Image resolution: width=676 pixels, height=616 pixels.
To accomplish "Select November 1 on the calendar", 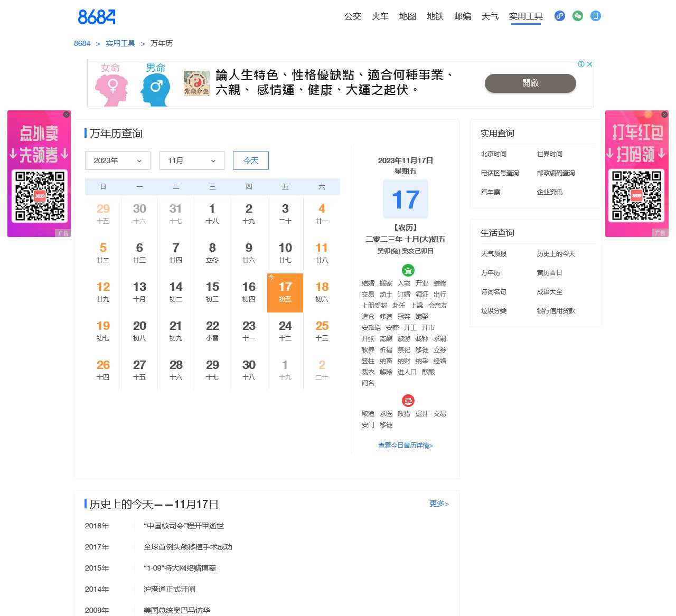I will click(212, 215).
